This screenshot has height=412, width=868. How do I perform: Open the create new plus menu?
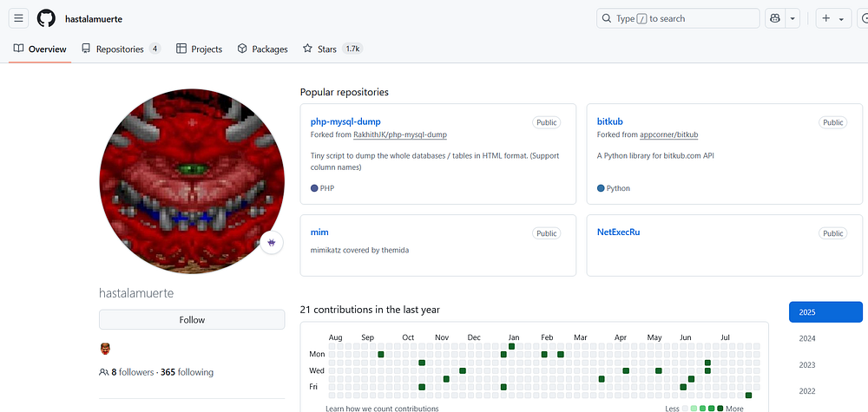point(833,18)
